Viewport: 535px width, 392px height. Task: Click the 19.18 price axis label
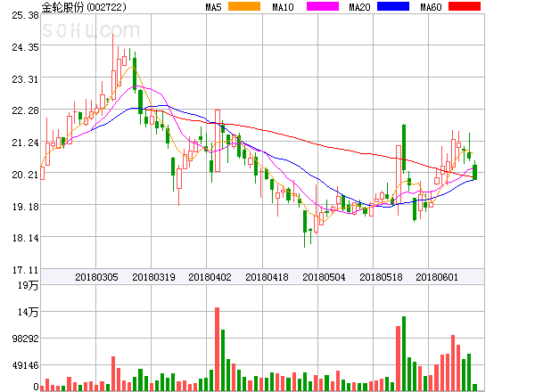click(25, 207)
